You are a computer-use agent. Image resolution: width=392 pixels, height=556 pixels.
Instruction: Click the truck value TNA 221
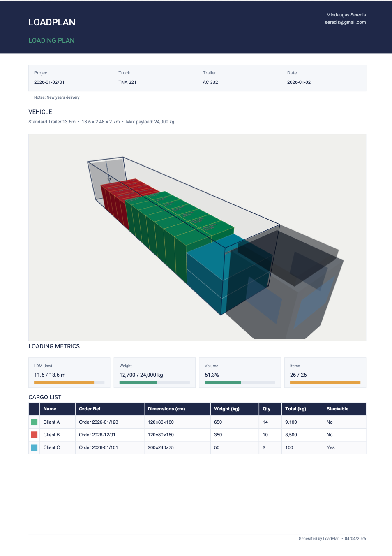(127, 82)
